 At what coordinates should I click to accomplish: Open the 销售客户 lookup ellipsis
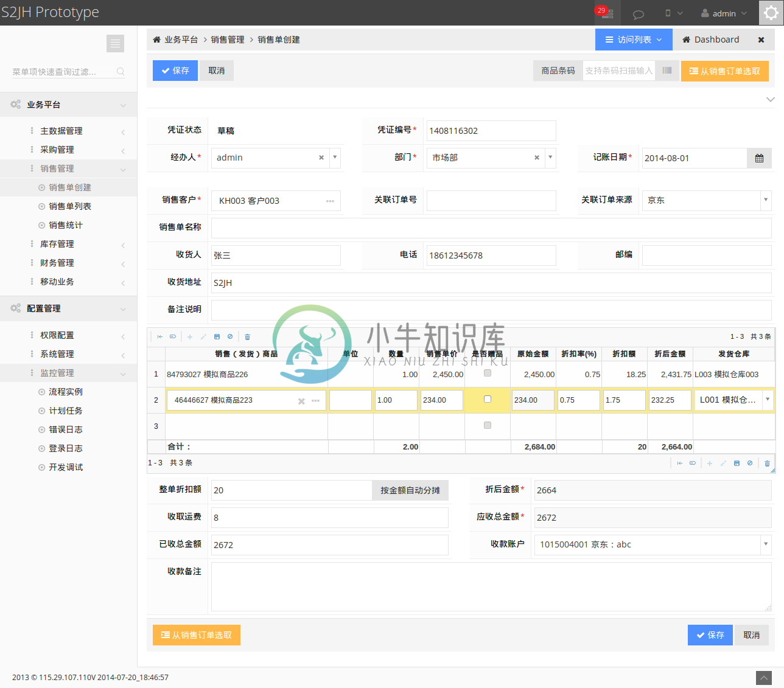330,201
